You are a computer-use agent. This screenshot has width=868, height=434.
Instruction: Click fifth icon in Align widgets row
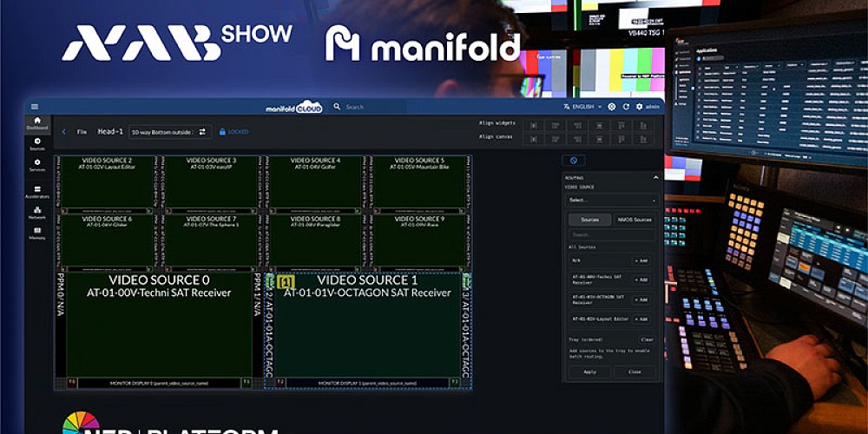pos(621,126)
